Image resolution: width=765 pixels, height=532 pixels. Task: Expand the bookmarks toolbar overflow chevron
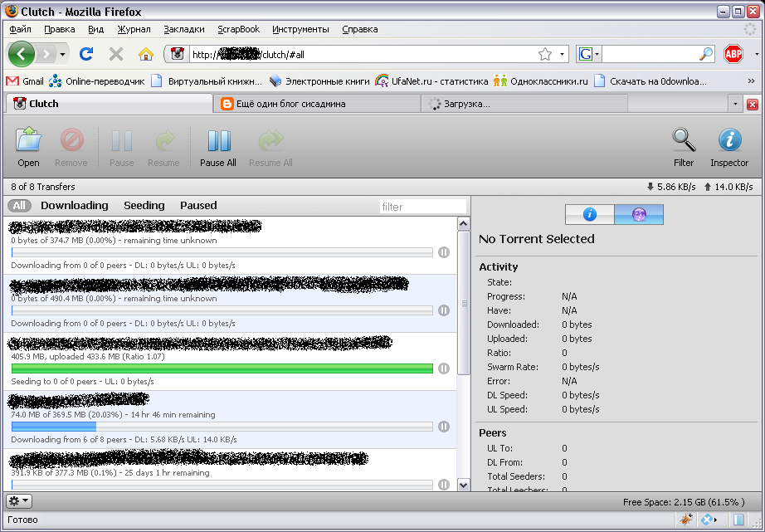pyautogui.click(x=751, y=81)
